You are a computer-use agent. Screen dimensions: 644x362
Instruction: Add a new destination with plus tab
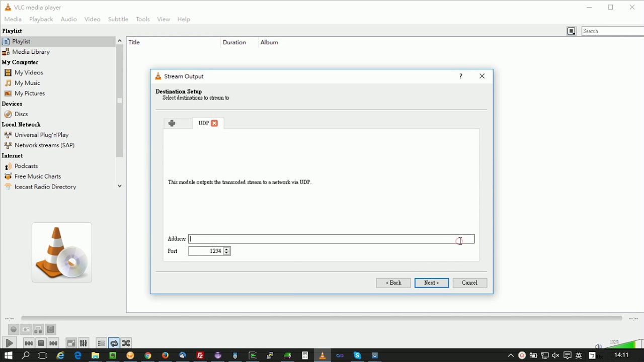click(172, 123)
